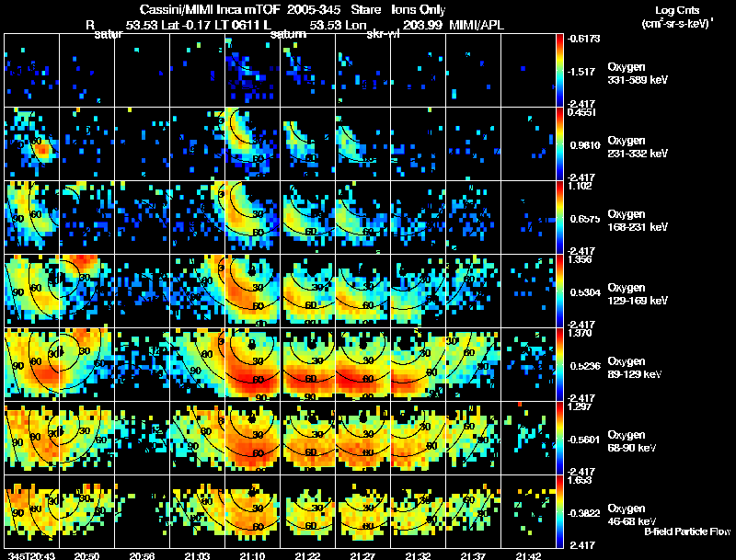This screenshot has width=736, height=560.
Task: Select the 46-68 keV panel at 21:32
Action: [419, 511]
